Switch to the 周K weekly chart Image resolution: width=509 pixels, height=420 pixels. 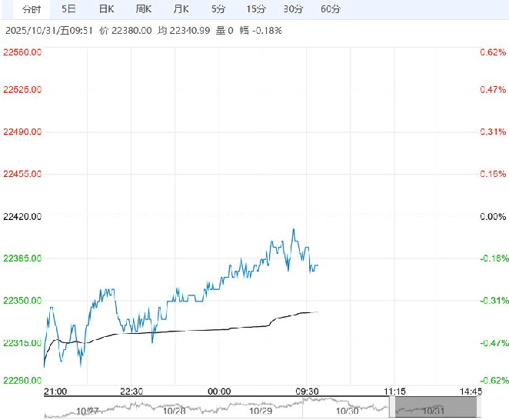pos(144,9)
